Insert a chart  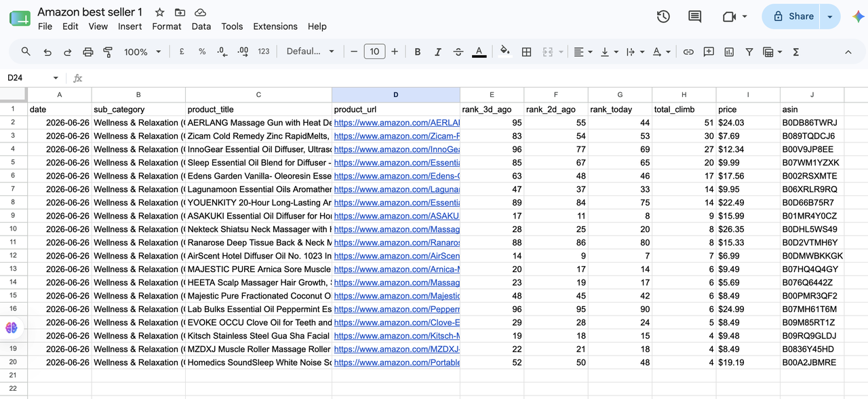click(x=729, y=52)
